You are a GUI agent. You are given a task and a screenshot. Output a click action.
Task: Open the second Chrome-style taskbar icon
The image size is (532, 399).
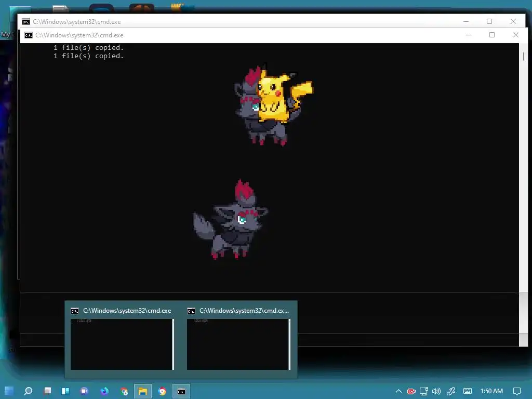tap(162, 391)
